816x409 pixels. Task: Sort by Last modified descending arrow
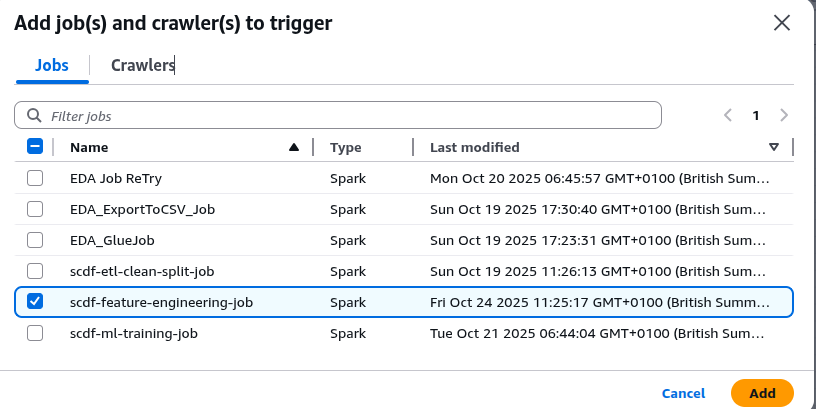773,147
